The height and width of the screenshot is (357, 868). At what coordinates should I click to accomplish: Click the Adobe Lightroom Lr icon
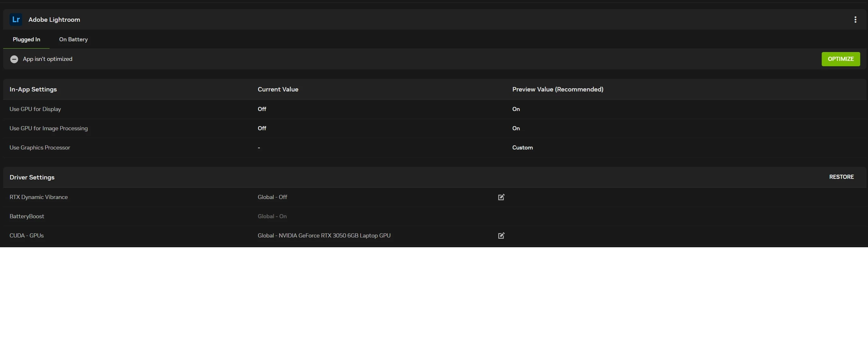(x=16, y=20)
